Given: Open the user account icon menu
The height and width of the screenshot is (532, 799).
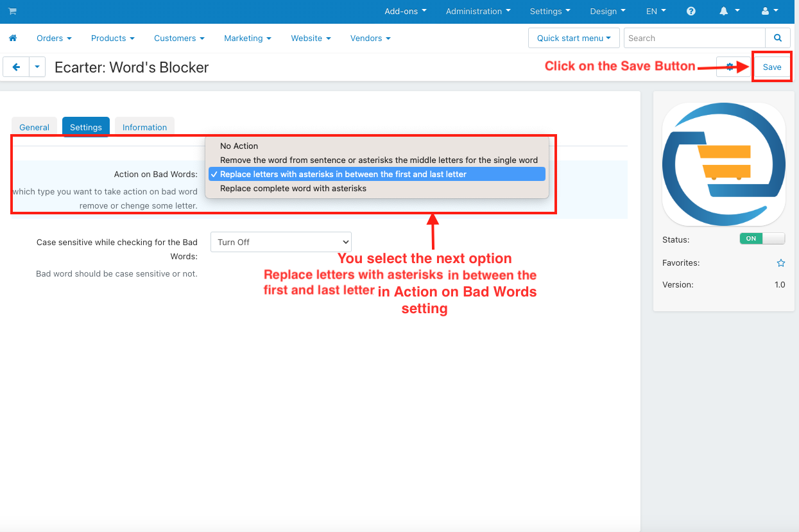Looking at the screenshot, I should [x=769, y=11].
